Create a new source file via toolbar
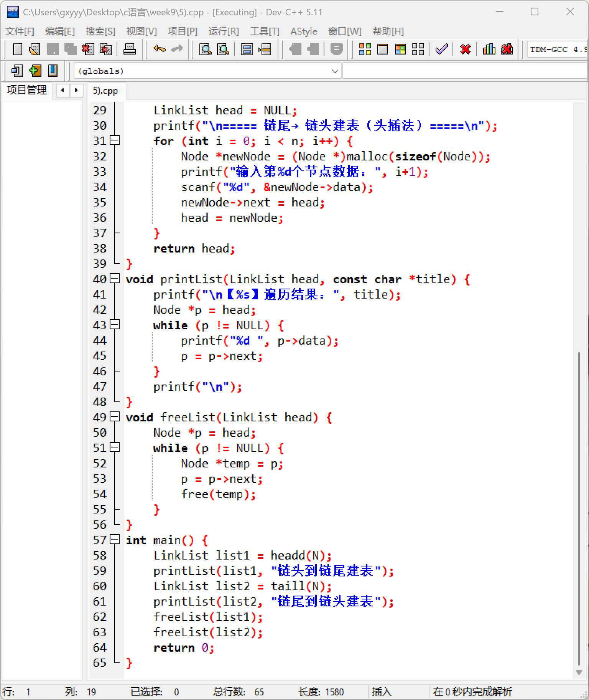This screenshot has width=589, height=700. 18,49
